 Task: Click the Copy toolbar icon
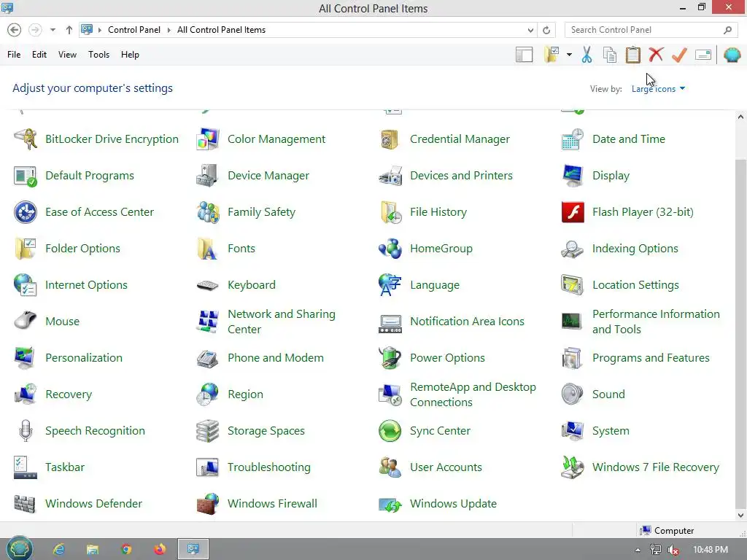coord(610,55)
